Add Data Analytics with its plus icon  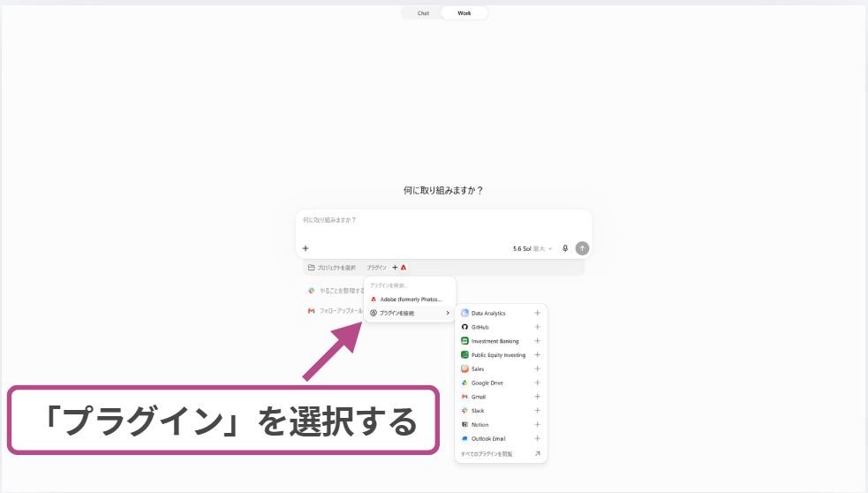tap(537, 313)
